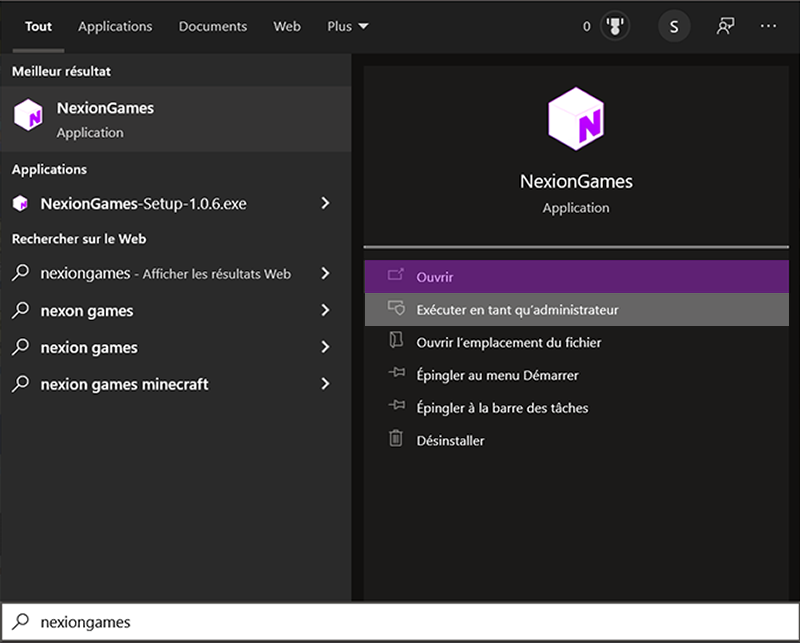This screenshot has width=800, height=643.
Task: Click the large NexionGames logo in details pane
Action: (x=576, y=119)
